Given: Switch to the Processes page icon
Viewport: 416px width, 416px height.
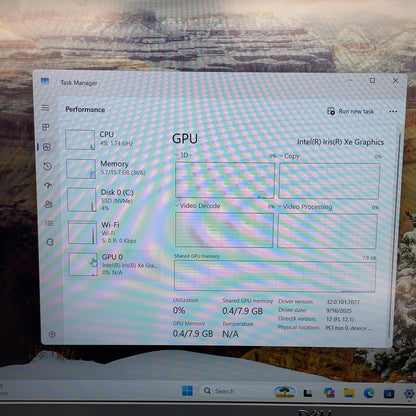Looking at the screenshot, I should [46, 127].
